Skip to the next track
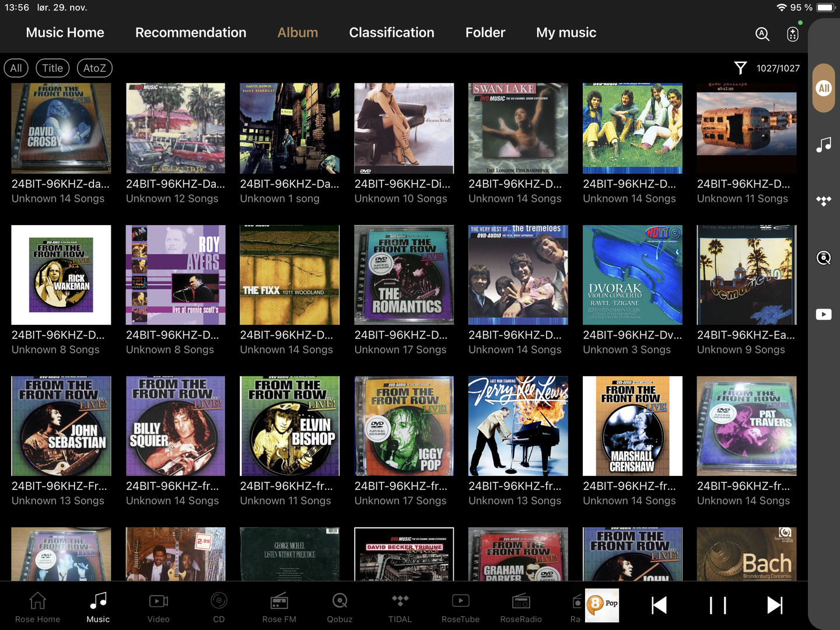Screen dimensions: 840x630 775,605
